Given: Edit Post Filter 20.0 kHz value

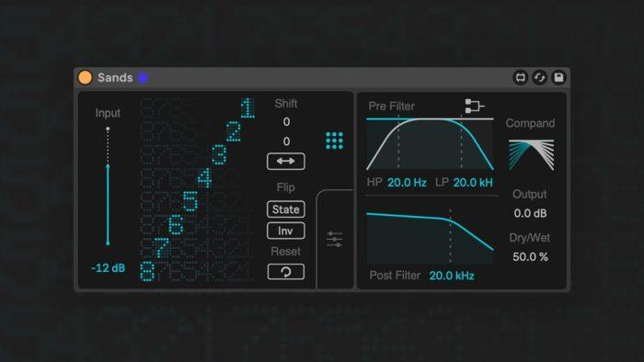Looking at the screenshot, I should (x=452, y=276).
